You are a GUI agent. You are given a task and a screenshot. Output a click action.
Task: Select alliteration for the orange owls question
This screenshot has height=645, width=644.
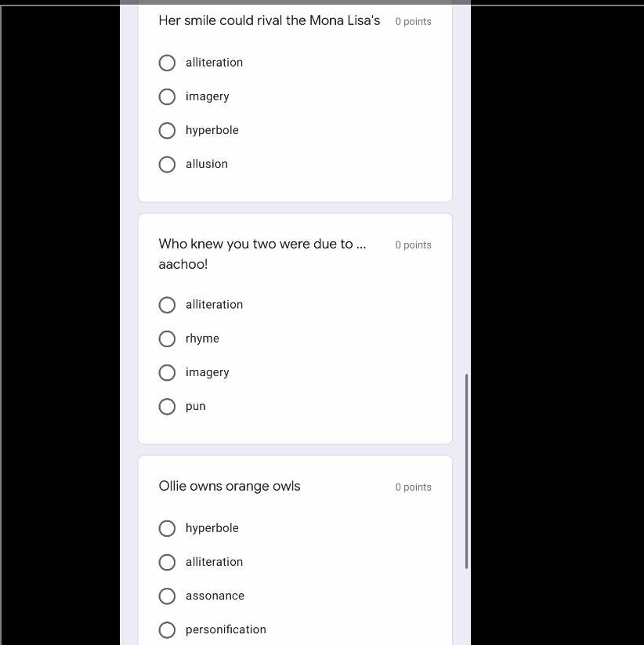point(167,562)
